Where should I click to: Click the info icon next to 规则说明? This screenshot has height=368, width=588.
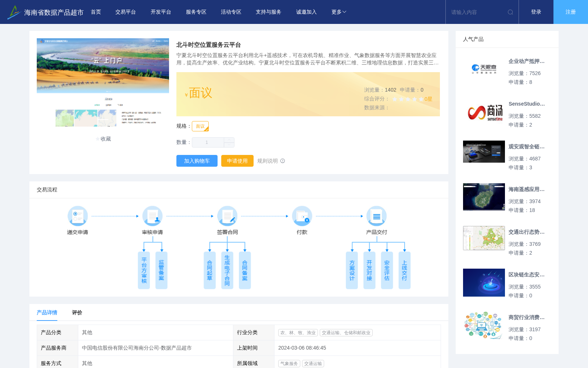coord(283,161)
